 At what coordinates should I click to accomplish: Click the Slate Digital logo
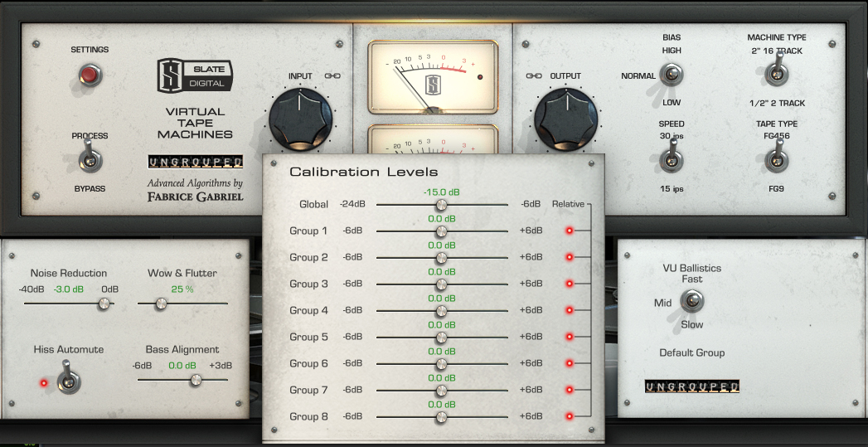[x=195, y=76]
